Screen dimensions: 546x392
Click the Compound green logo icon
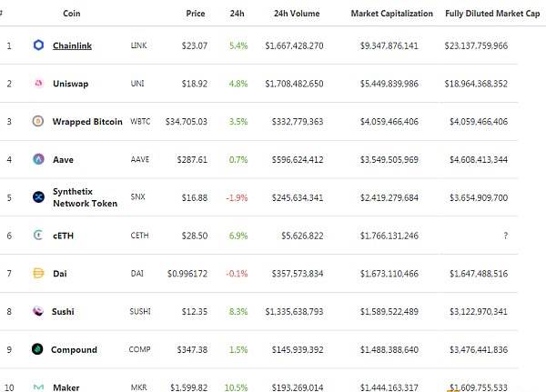[37, 349]
